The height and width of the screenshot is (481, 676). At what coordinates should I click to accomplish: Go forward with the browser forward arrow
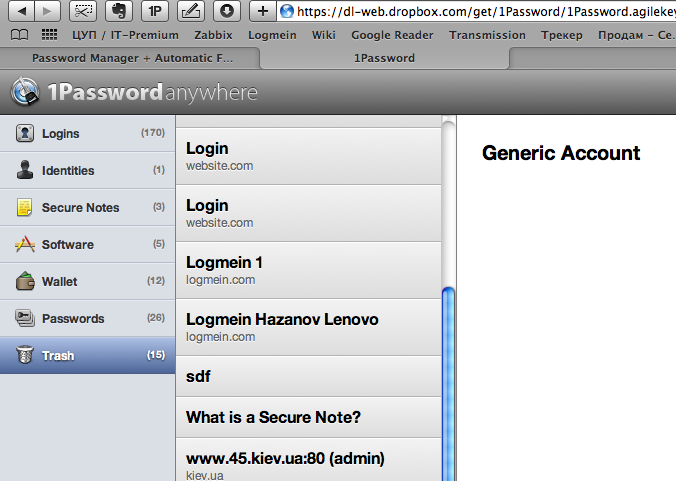47,11
